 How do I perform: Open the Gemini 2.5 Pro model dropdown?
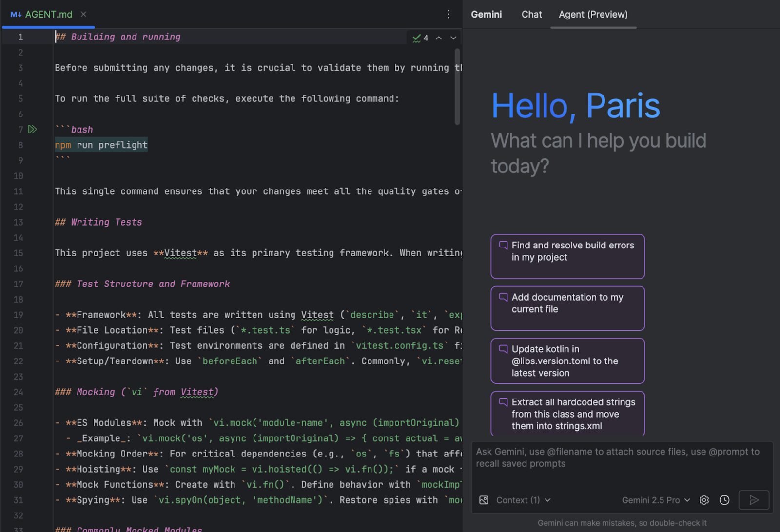(x=656, y=500)
